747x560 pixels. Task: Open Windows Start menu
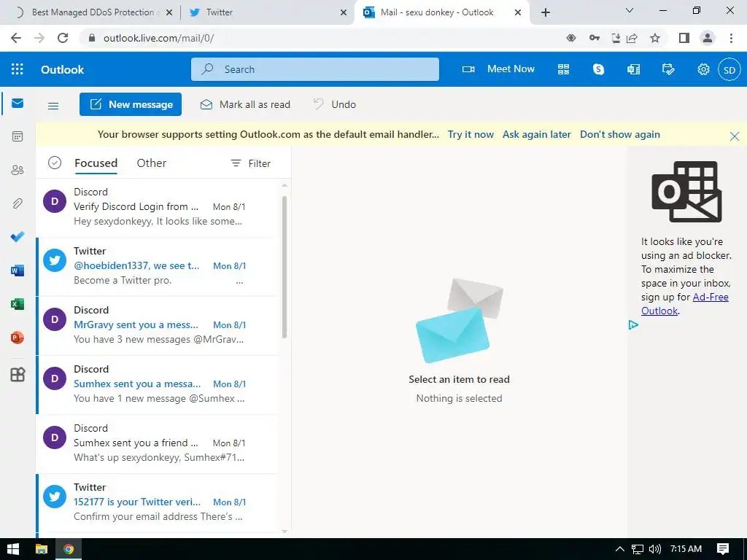pyautogui.click(x=13, y=549)
